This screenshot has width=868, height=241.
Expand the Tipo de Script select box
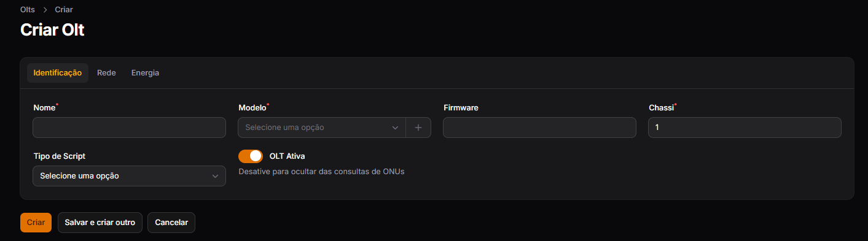click(129, 176)
